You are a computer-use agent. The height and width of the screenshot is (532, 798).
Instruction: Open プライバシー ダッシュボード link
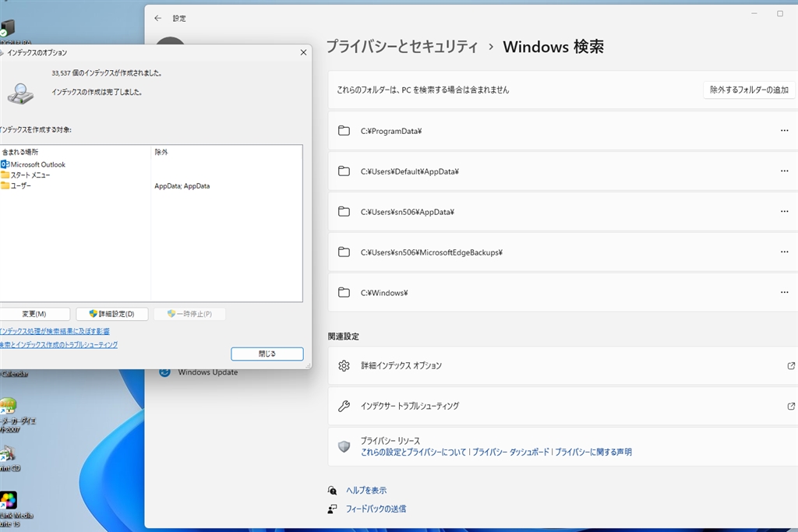click(x=511, y=452)
